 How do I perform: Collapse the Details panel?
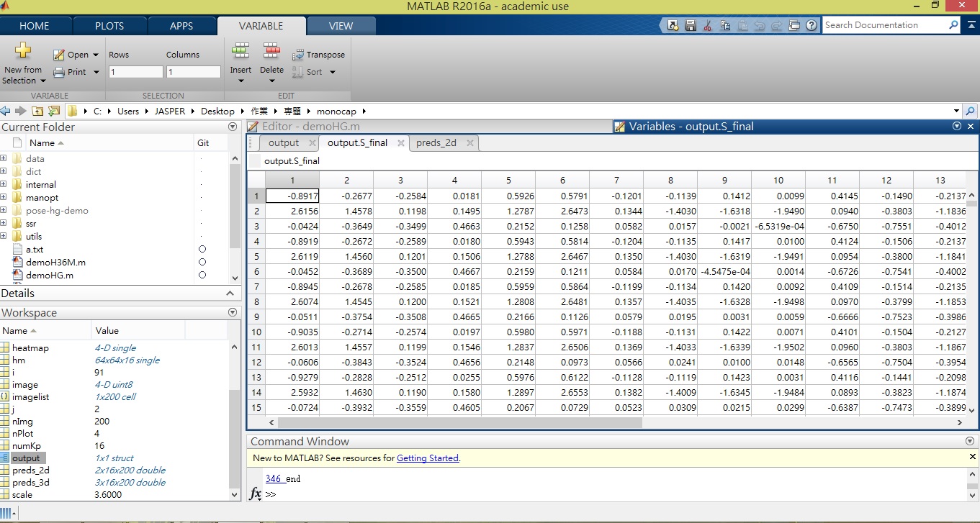point(230,294)
